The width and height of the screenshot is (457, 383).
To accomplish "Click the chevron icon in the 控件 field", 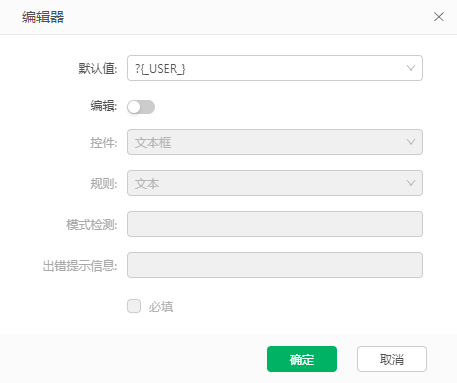I will click(411, 142).
